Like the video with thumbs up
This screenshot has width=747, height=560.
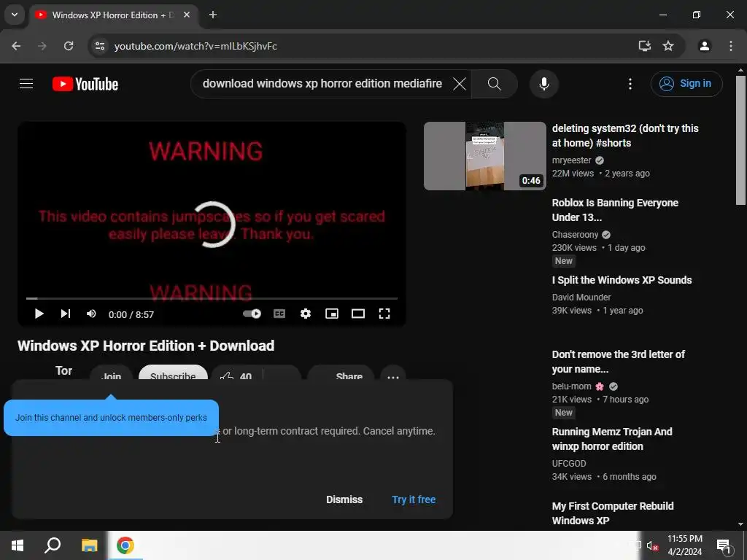236,374
